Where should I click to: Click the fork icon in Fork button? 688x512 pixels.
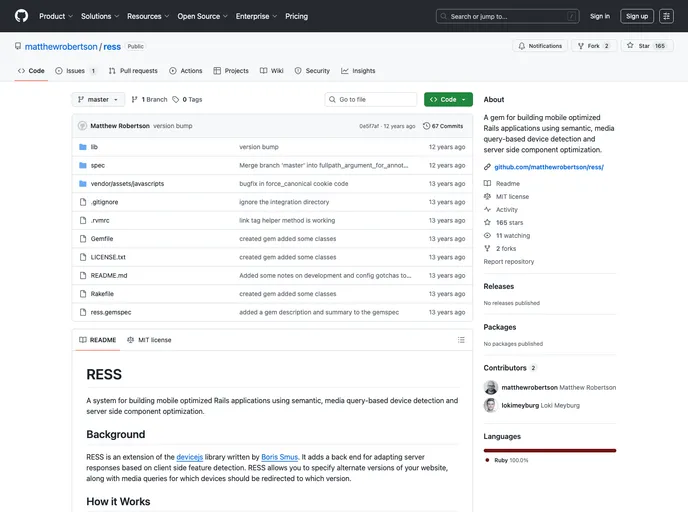[581, 46]
